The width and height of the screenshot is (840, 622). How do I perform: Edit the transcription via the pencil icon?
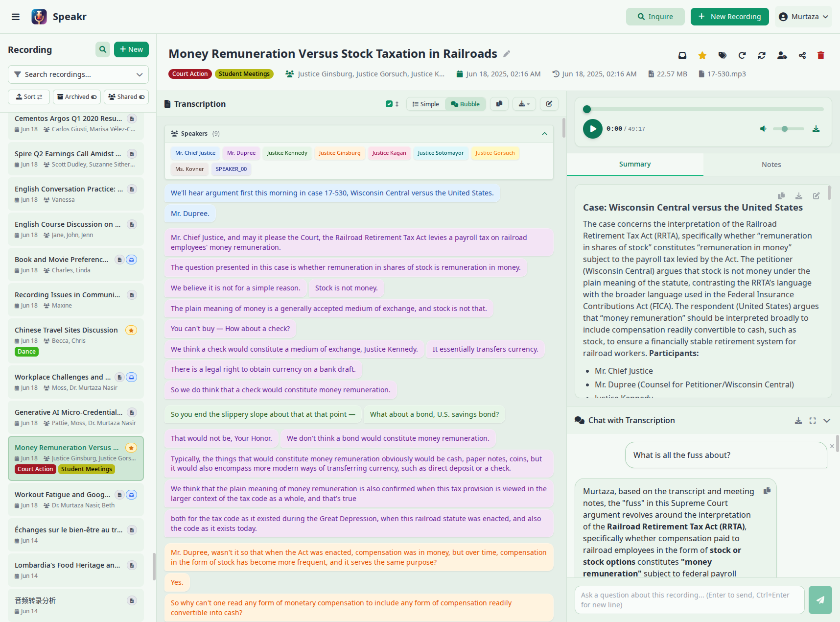point(549,104)
